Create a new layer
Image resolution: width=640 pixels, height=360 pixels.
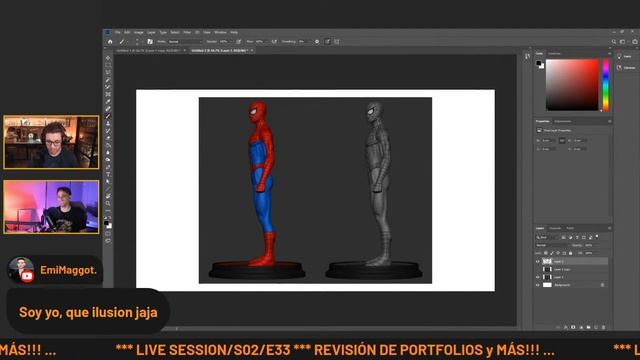[x=596, y=327]
